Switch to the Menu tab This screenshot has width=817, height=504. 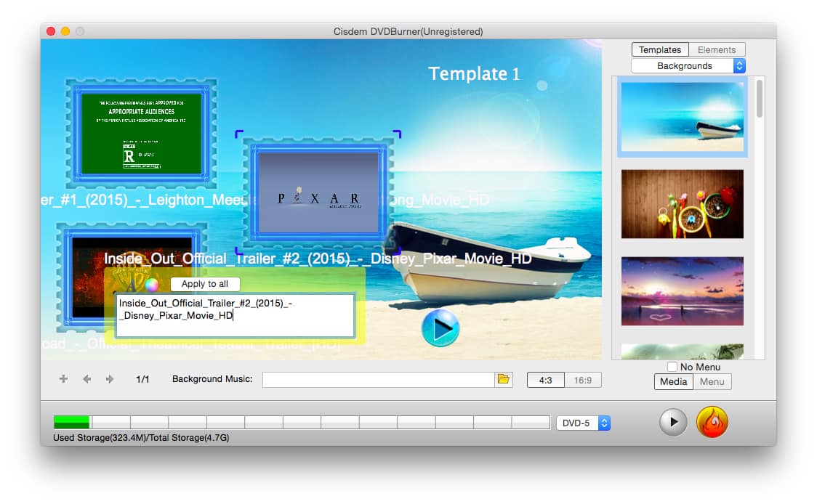pyautogui.click(x=712, y=382)
